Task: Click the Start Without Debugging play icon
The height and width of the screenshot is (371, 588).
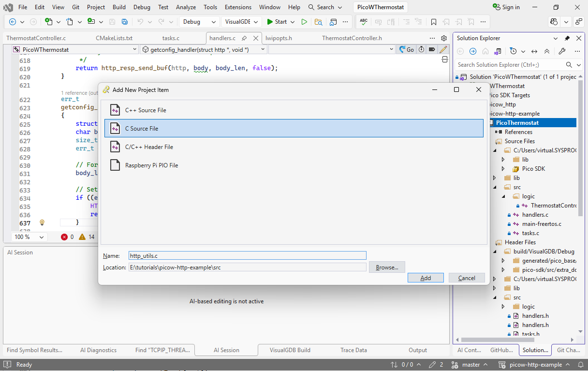Action: 304,22
